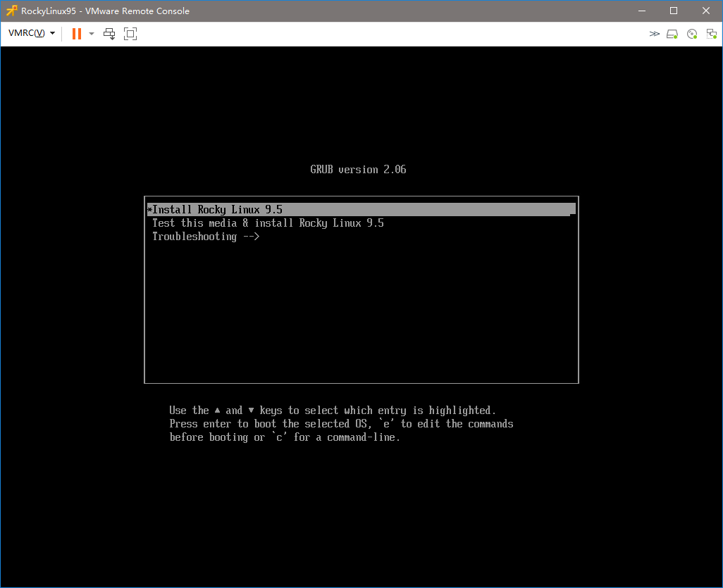
Task: Click 'Use the ▲ and ▼ keys' help line
Action: click(x=333, y=410)
